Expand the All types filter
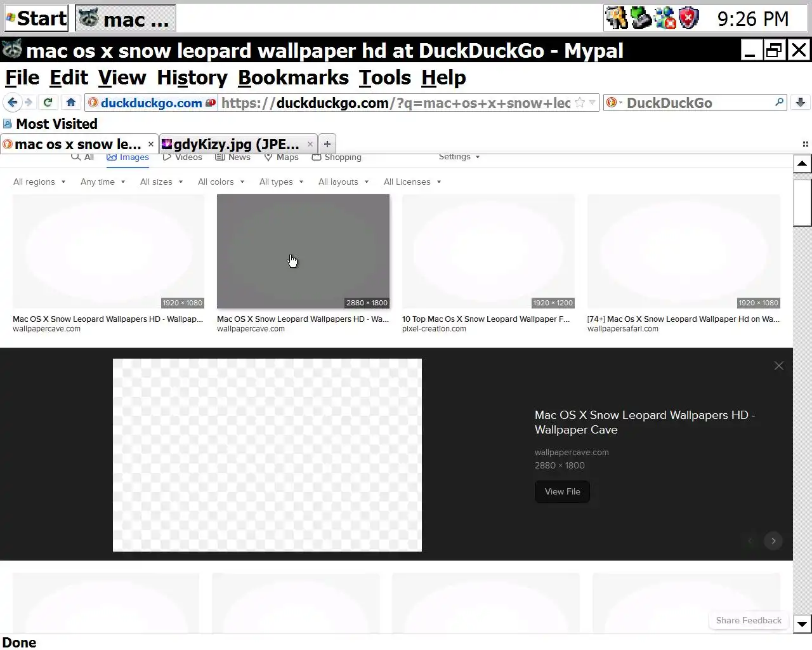This screenshot has width=812, height=650. pos(281,182)
